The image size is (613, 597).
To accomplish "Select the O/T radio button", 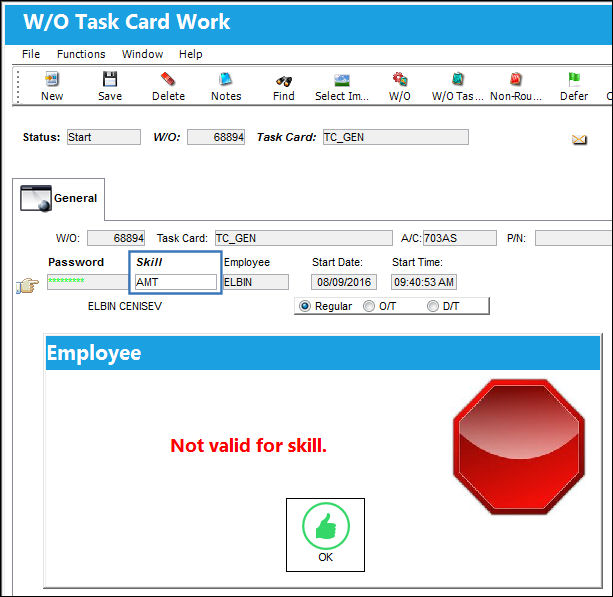I will click(x=369, y=306).
